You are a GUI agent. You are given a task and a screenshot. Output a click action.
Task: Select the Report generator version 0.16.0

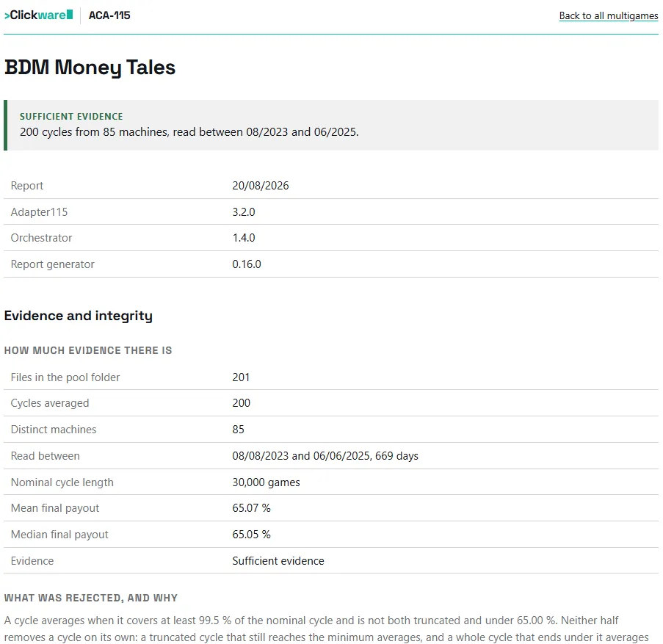coord(247,264)
